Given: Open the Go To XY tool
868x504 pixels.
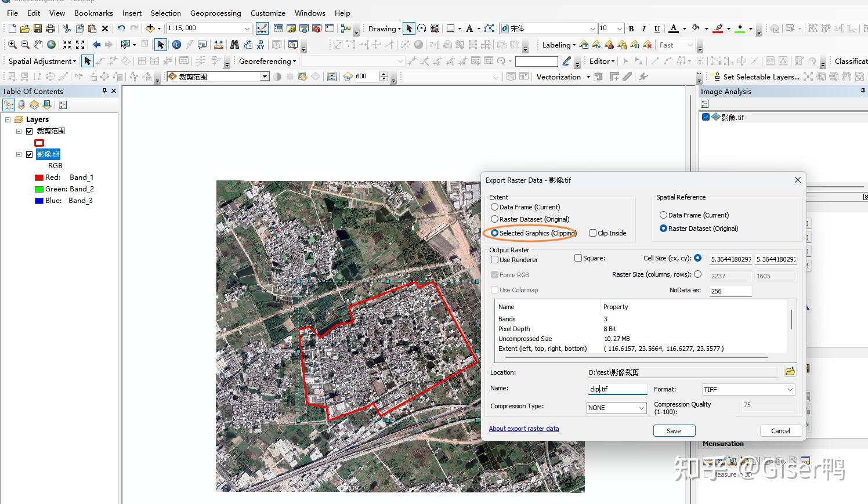Looking at the screenshot, I should [x=261, y=45].
